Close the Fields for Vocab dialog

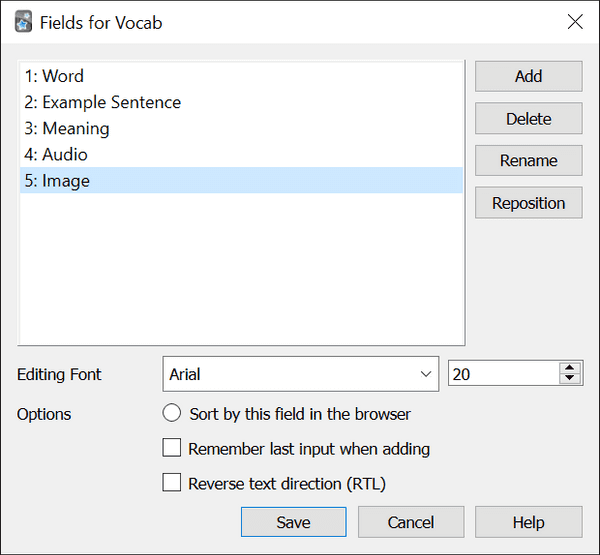[574, 21]
